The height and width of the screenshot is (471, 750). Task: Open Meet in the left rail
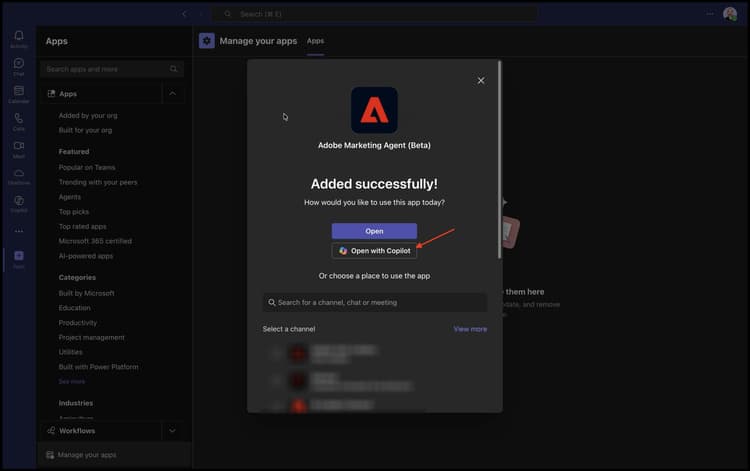[19, 149]
